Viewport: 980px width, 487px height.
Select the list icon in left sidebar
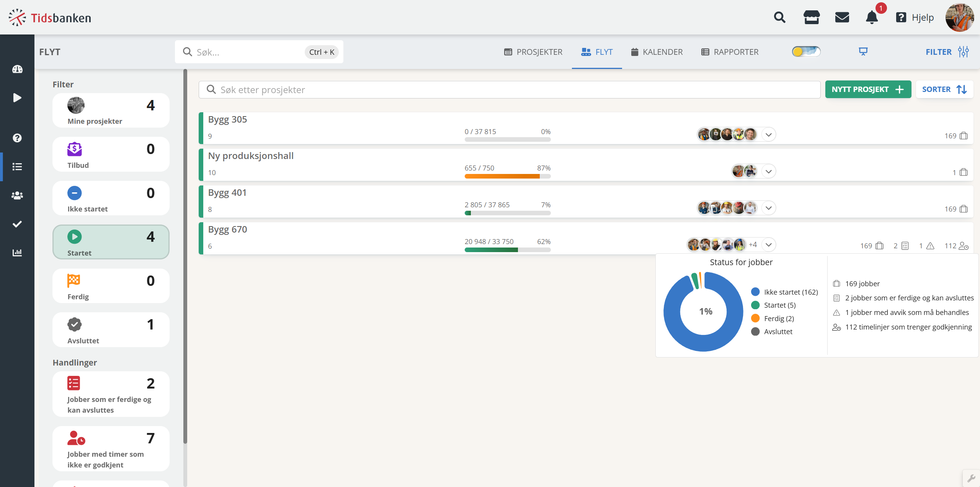pyautogui.click(x=17, y=167)
